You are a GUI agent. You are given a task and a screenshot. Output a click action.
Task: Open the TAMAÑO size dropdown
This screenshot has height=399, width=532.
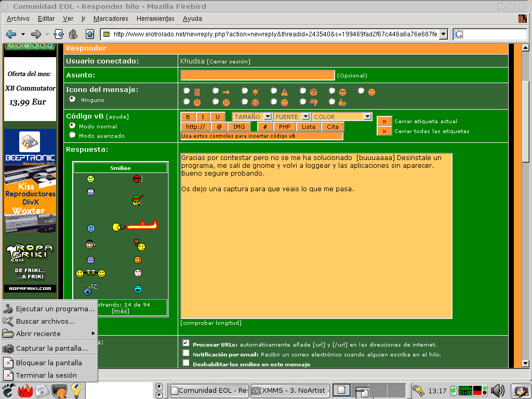(252, 117)
